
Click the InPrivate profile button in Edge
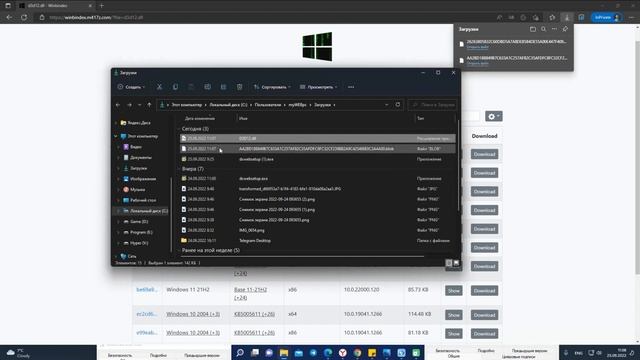[x=606, y=18]
